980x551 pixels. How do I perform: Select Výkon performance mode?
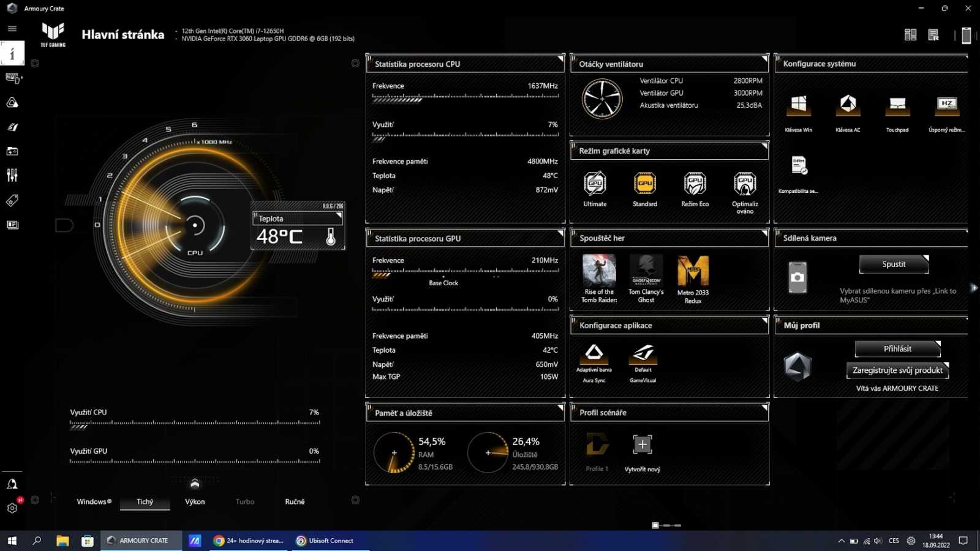click(195, 502)
